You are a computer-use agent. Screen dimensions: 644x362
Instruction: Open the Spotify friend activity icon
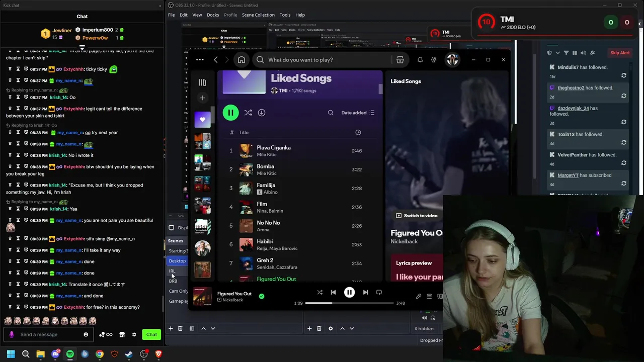434,60
